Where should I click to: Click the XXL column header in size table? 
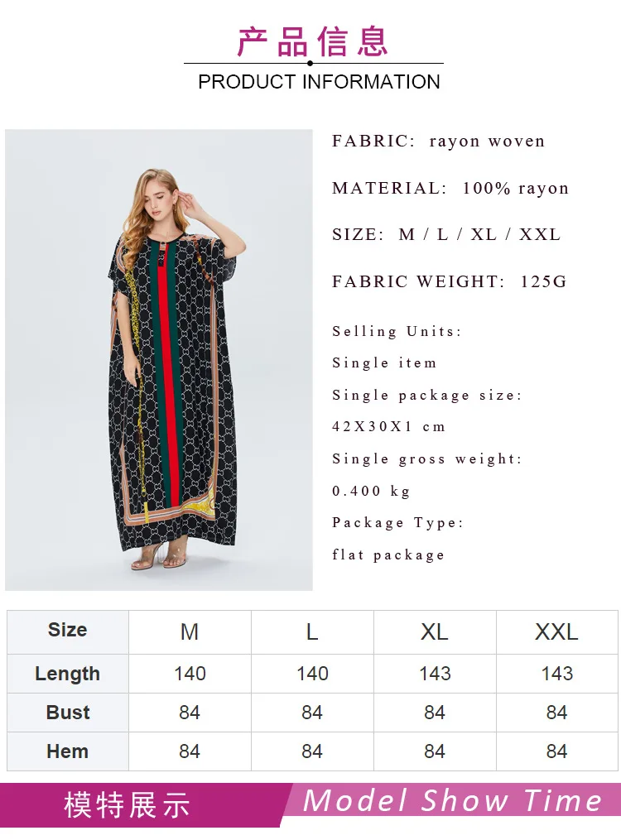pos(556,632)
